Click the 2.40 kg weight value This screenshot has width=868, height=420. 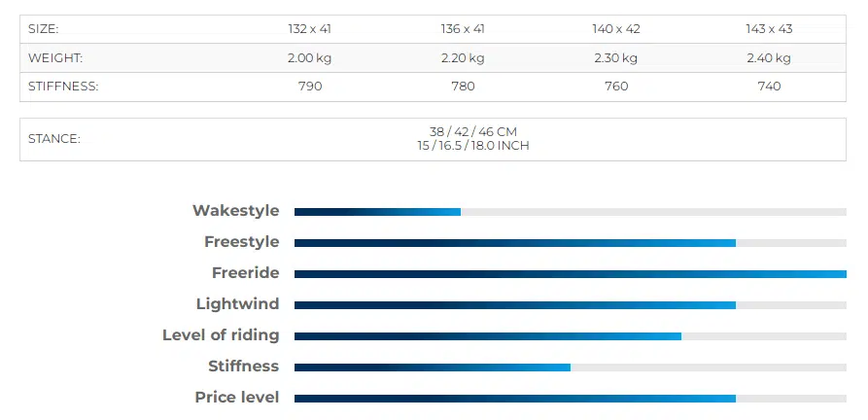(x=769, y=58)
